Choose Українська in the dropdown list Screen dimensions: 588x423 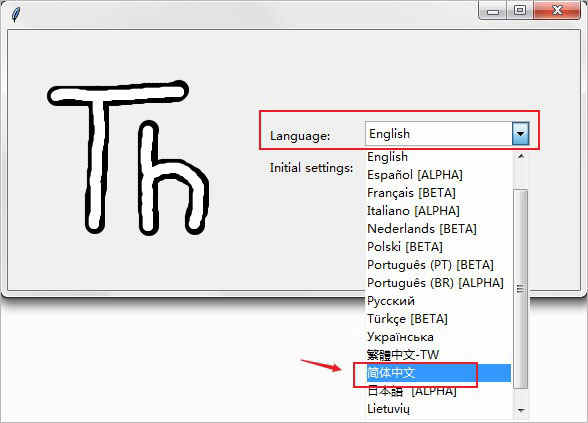(439, 337)
